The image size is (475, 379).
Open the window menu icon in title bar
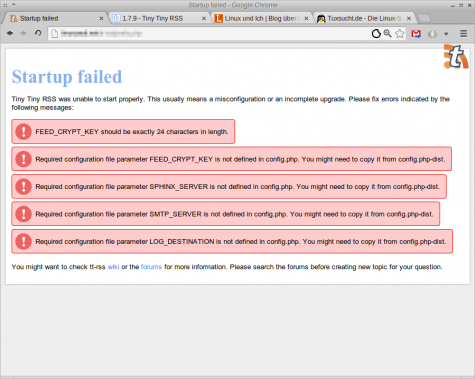5,5
